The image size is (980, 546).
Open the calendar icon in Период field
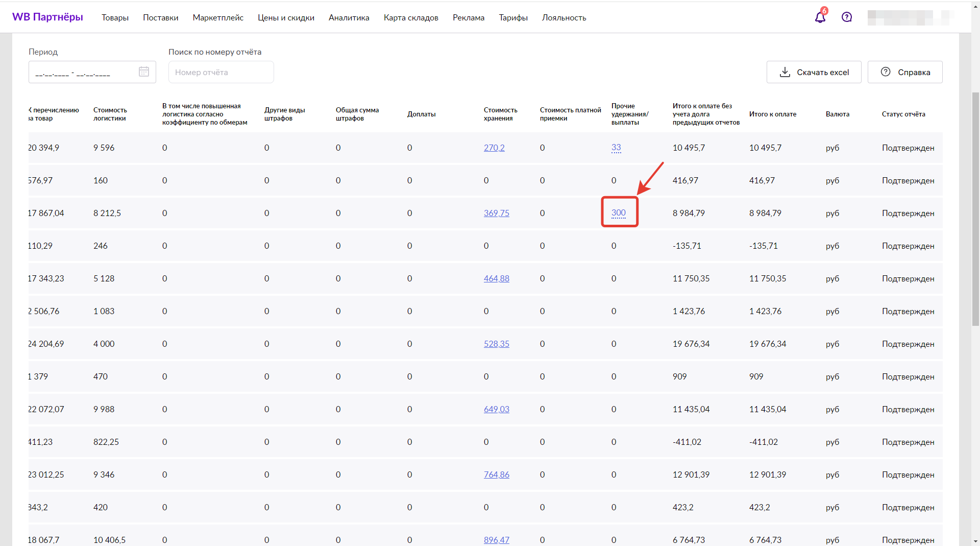tap(144, 72)
